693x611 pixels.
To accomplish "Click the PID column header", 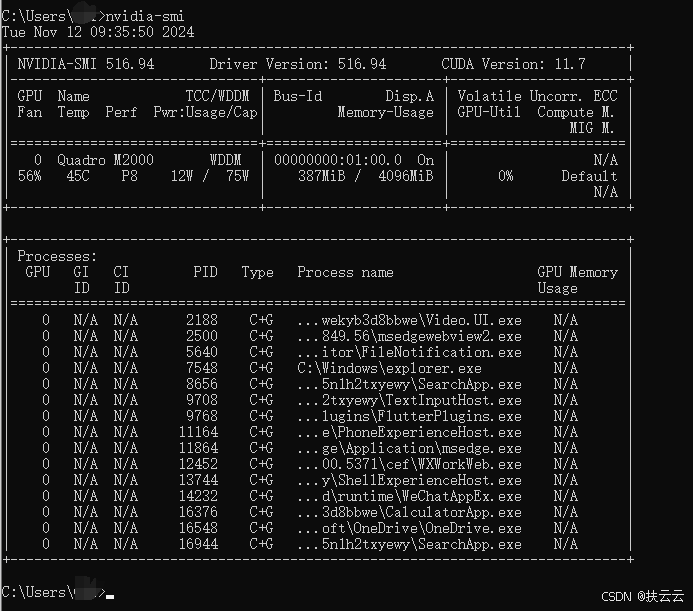I will click(205, 272).
